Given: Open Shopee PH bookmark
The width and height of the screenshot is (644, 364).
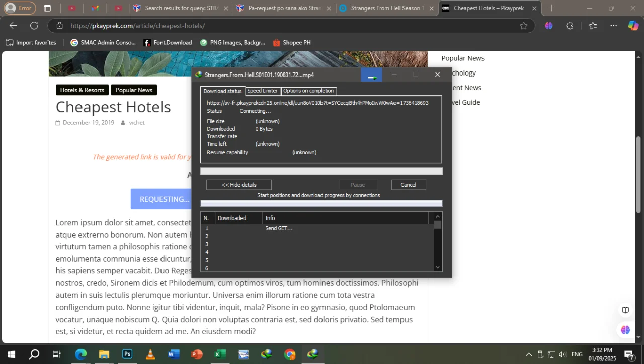Looking at the screenshot, I should [x=291, y=43].
